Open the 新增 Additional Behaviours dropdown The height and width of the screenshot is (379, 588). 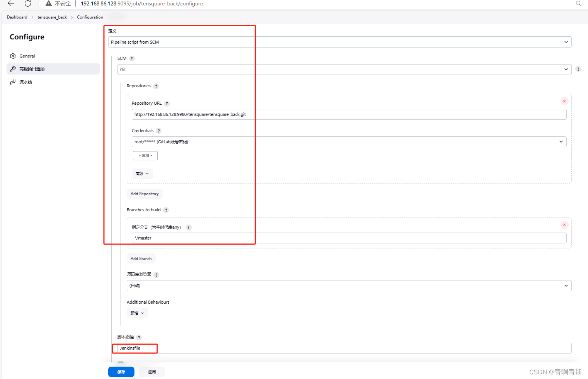click(x=137, y=313)
